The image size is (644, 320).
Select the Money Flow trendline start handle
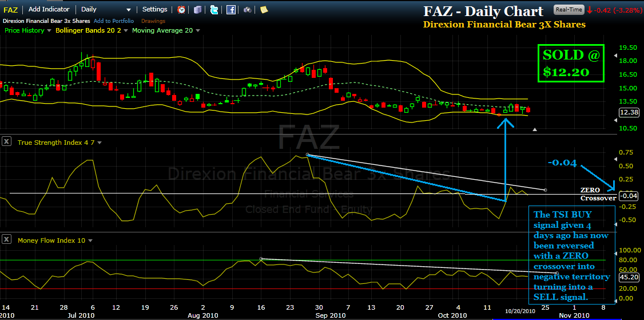click(261, 259)
